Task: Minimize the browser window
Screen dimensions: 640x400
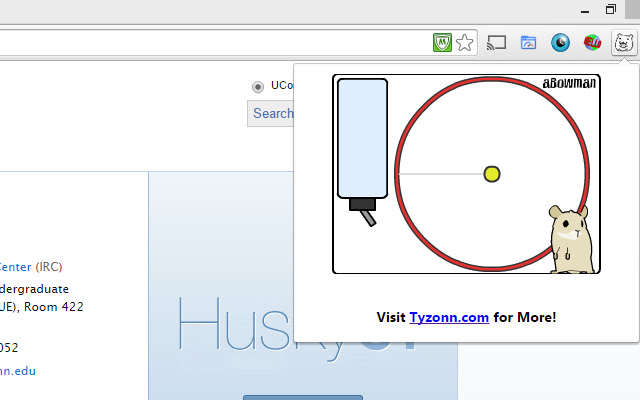Action: [x=585, y=11]
